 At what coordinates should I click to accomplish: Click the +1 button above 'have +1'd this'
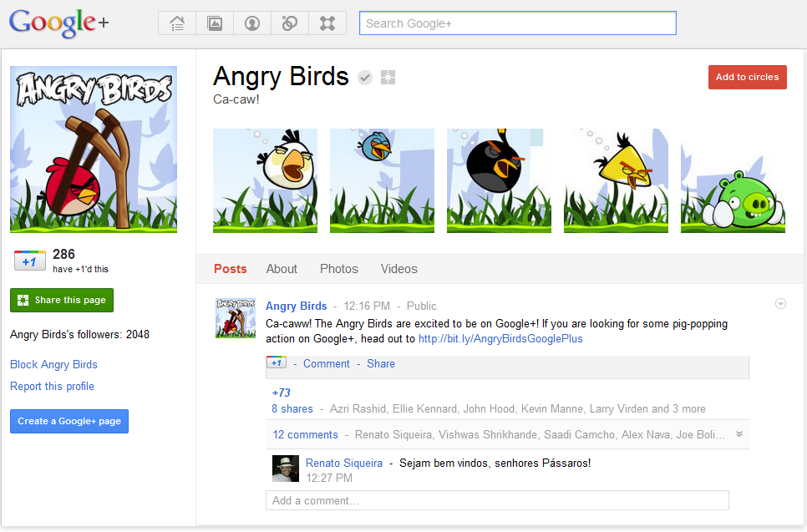click(x=30, y=261)
